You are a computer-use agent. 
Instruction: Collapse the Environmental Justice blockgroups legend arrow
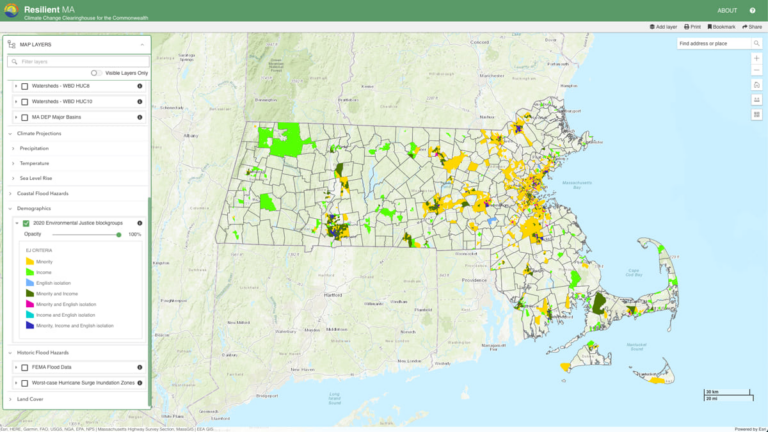[x=17, y=223]
